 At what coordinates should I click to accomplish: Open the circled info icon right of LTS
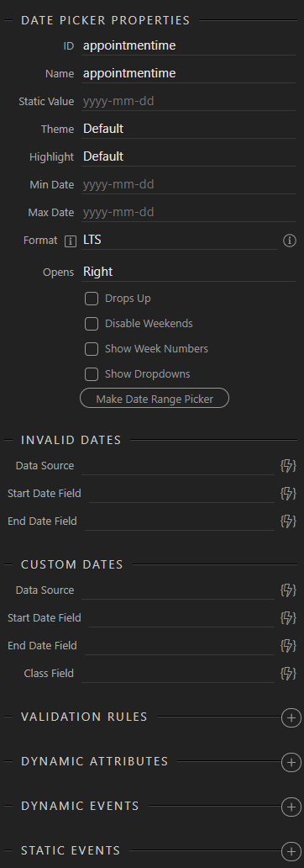click(290, 241)
